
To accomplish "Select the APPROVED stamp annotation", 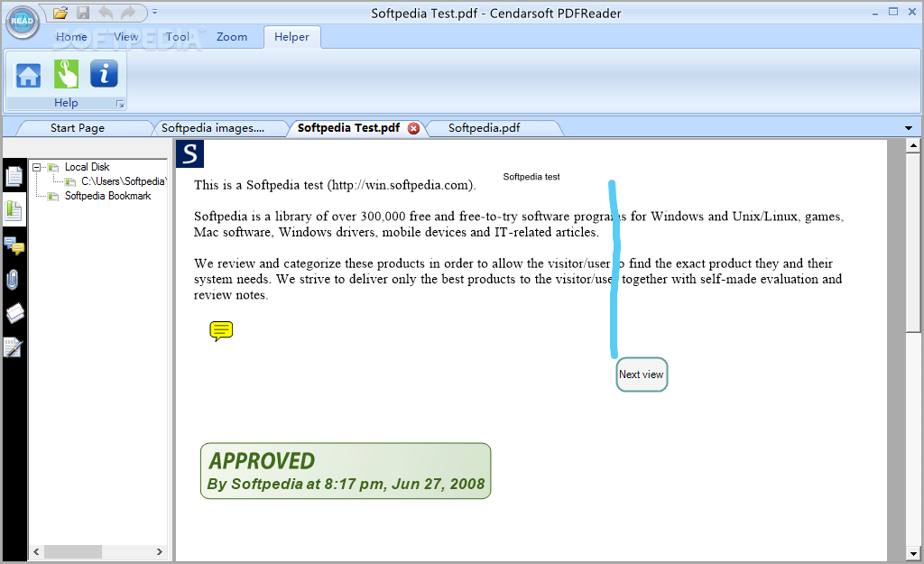I will (x=346, y=471).
